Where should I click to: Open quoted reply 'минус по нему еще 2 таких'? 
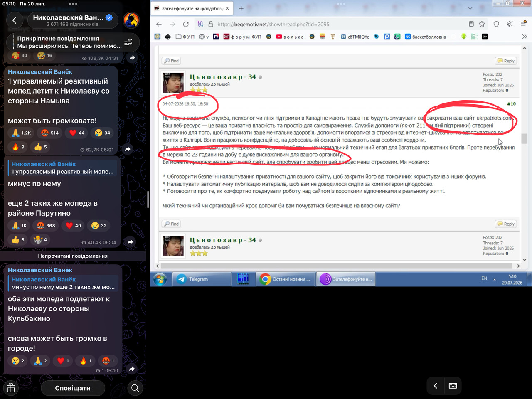(63, 283)
